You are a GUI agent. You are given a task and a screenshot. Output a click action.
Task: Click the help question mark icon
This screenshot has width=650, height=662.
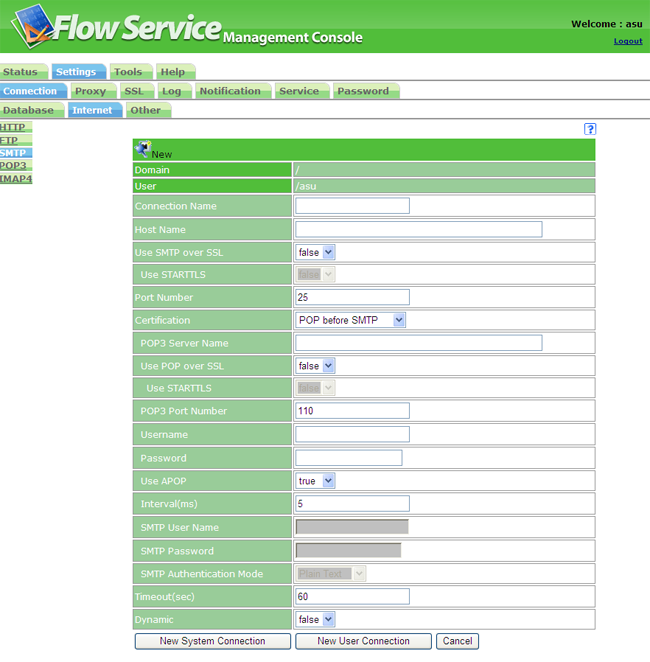(x=590, y=129)
